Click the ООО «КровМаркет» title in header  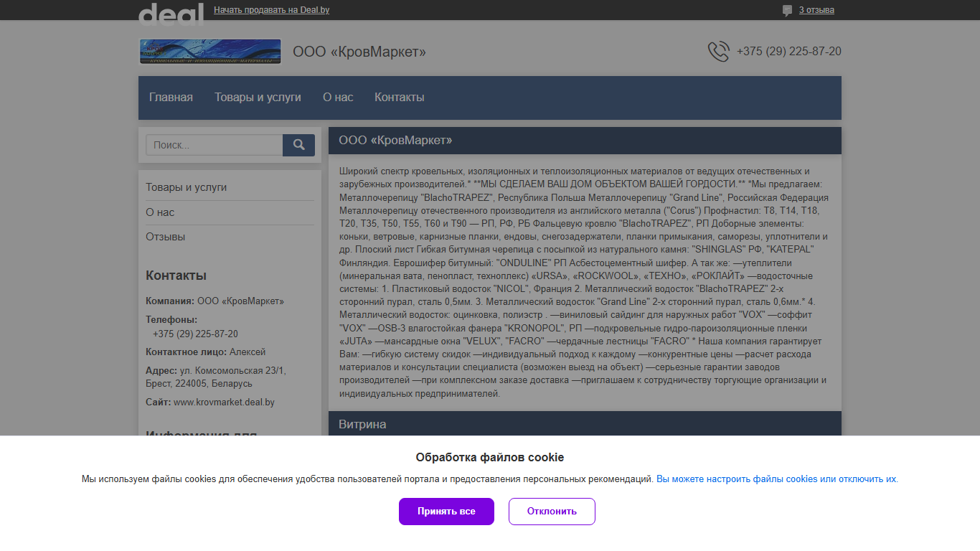(359, 52)
